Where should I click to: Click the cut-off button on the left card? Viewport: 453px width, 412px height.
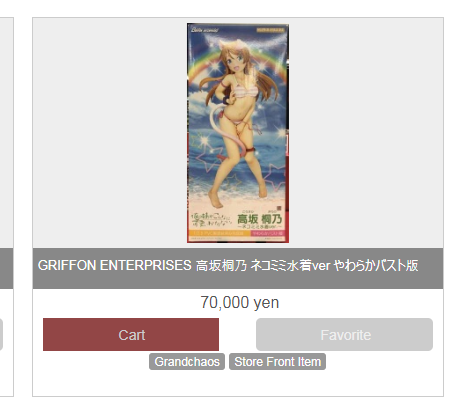pos(1,334)
